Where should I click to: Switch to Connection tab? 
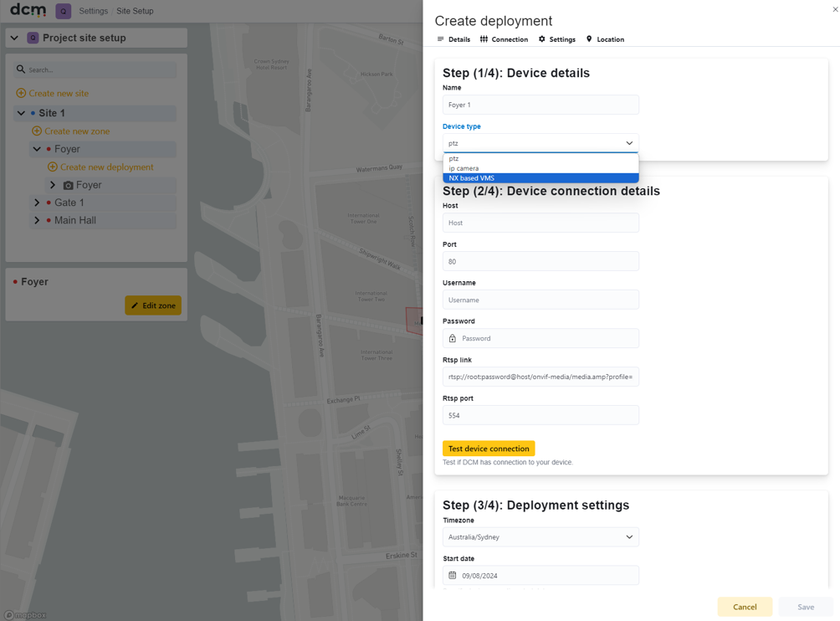pyautogui.click(x=505, y=39)
